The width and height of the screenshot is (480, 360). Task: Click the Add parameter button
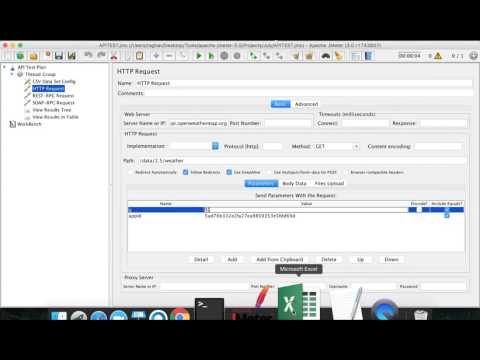tap(232, 259)
